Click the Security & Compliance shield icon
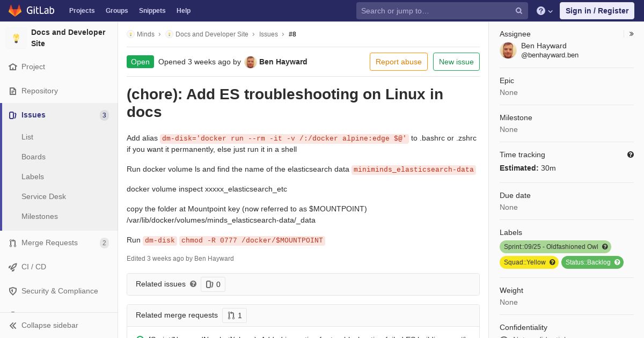 [x=13, y=291]
